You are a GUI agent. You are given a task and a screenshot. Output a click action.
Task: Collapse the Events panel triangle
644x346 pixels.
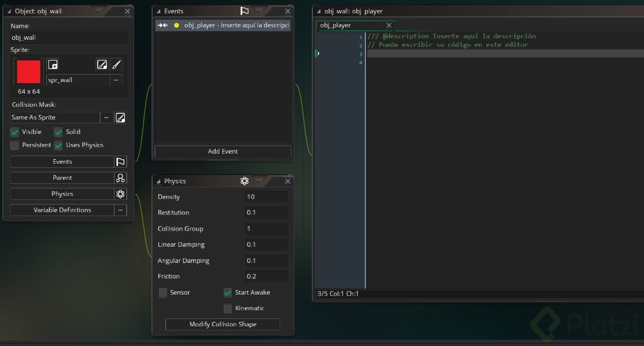(158, 11)
